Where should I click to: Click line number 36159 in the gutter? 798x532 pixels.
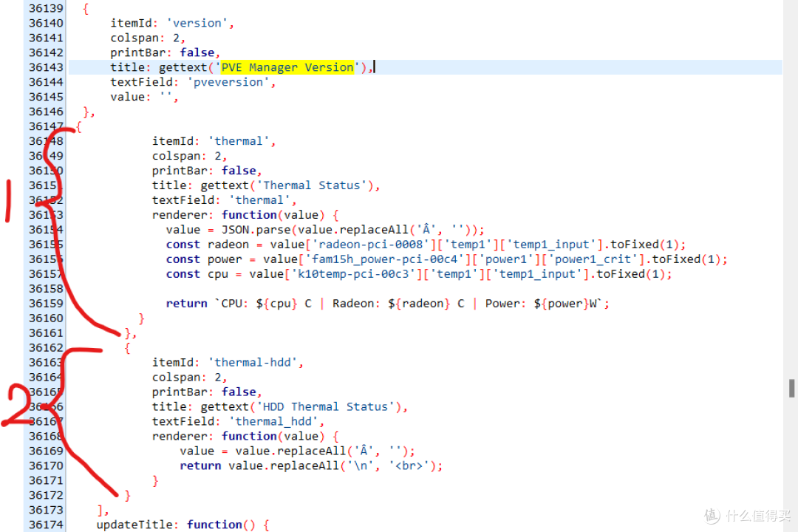(x=46, y=303)
